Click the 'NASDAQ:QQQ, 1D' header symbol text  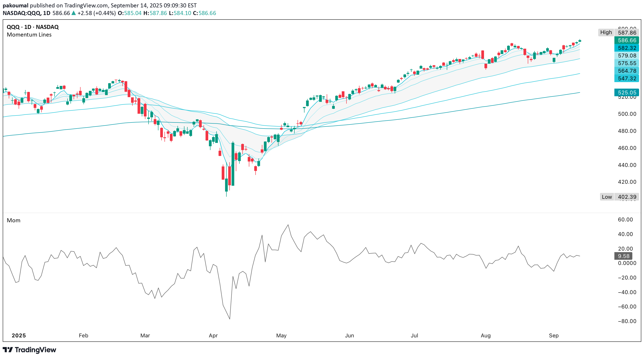(26, 13)
